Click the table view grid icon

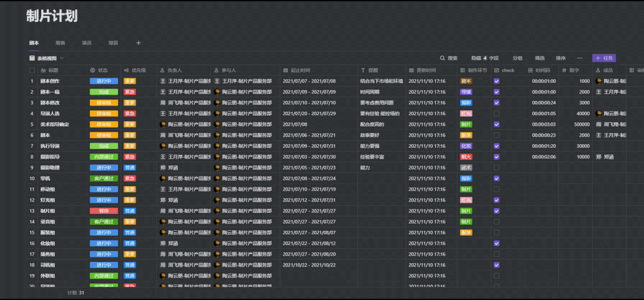(32, 58)
